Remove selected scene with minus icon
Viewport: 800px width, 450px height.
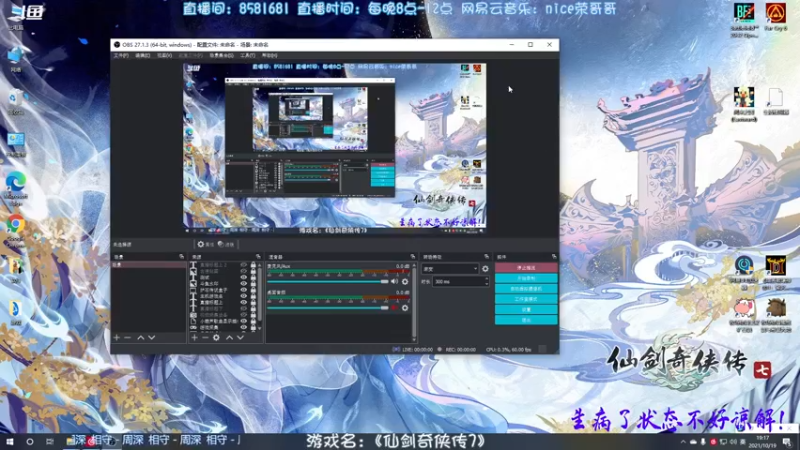(128, 337)
